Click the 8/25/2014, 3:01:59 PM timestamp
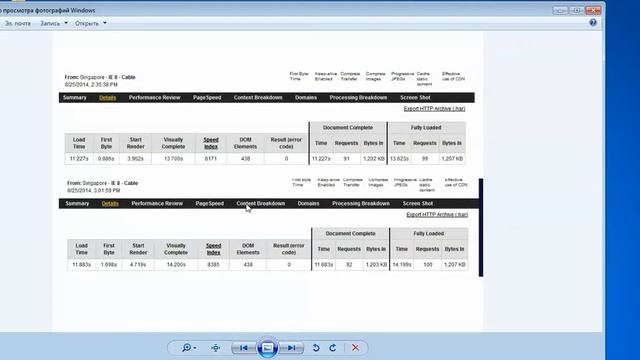Screen dimensions: 640x360 click(93, 191)
